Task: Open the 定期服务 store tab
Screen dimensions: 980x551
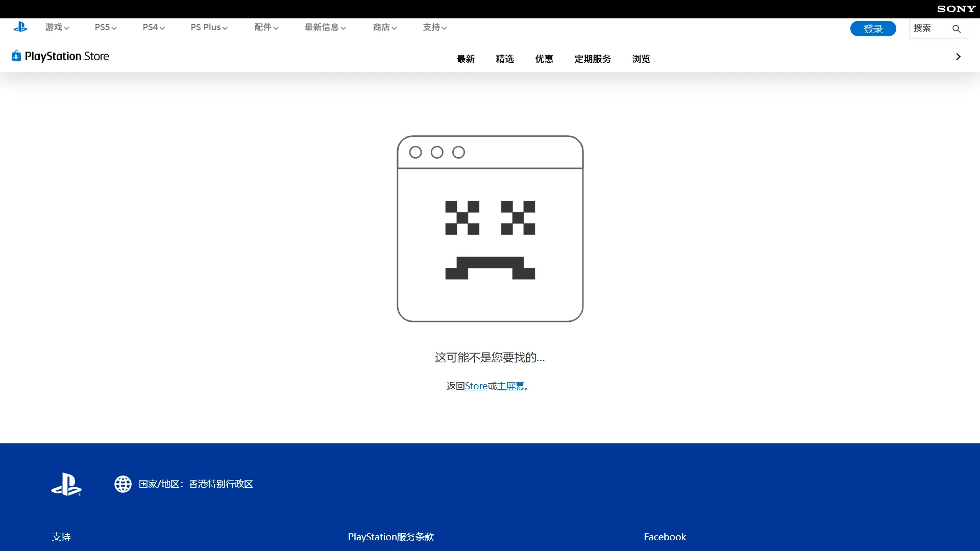Action: click(x=593, y=59)
